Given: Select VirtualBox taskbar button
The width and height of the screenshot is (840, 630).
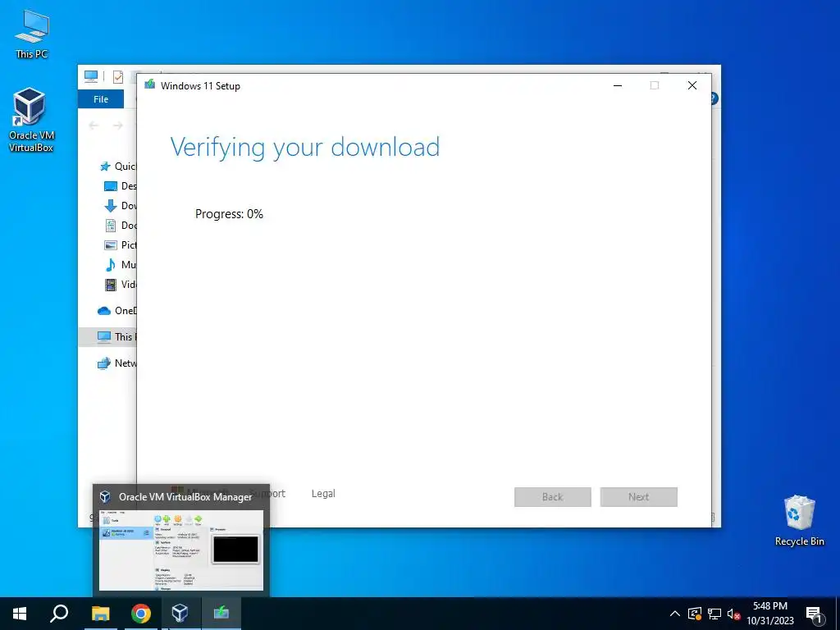Looking at the screenshot, I should (x=180, y=614).
